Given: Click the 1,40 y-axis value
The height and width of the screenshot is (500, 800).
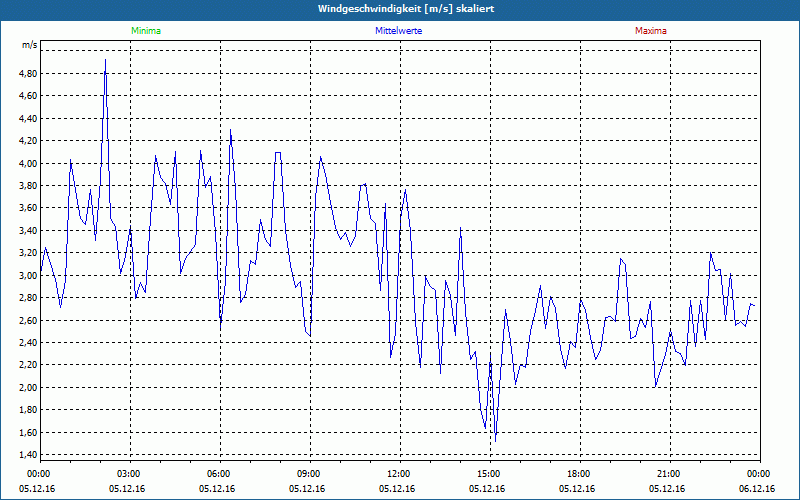Looking at the screenshot, I should 27,455.
